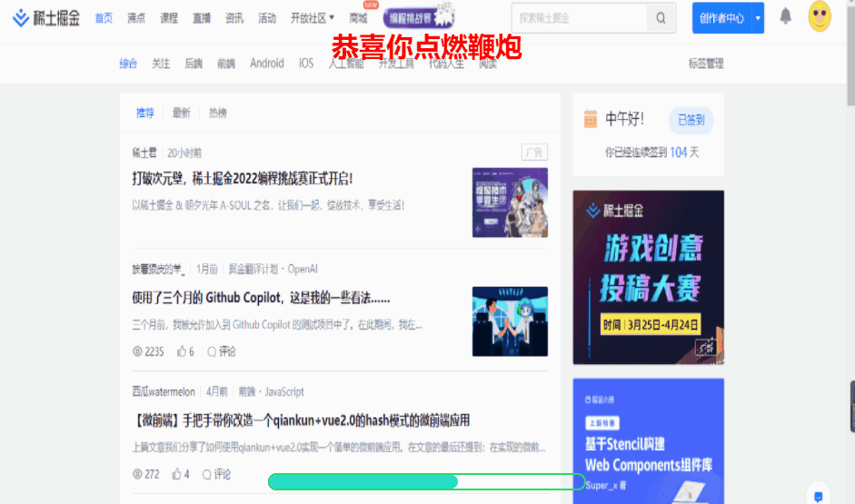The height and width of the screenshot is (504, 855).
Task: Open 资讯 nav item
Action: [234, 18]
